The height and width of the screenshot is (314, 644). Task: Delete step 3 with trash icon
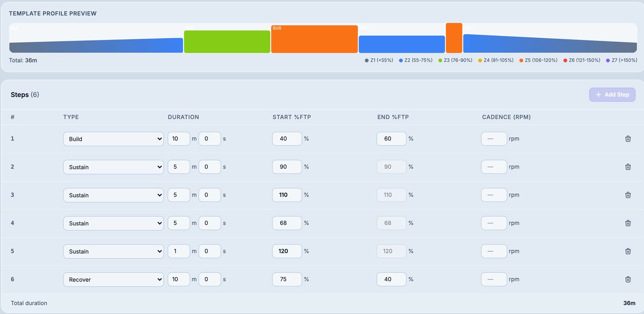628,195
